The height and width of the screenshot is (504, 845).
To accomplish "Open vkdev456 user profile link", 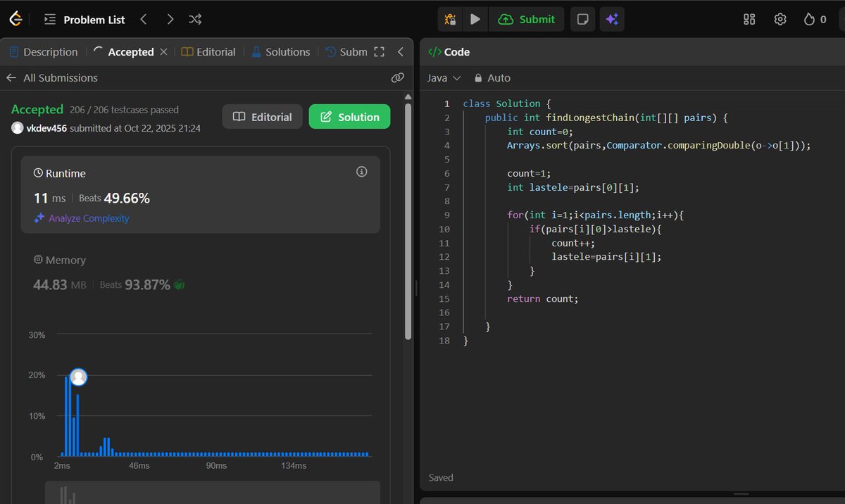I will [x=46, y=128].
